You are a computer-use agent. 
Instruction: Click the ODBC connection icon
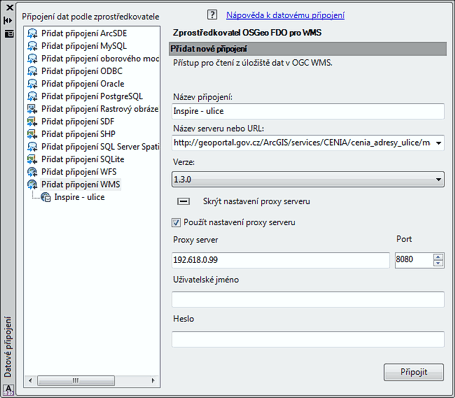(32, 71)
